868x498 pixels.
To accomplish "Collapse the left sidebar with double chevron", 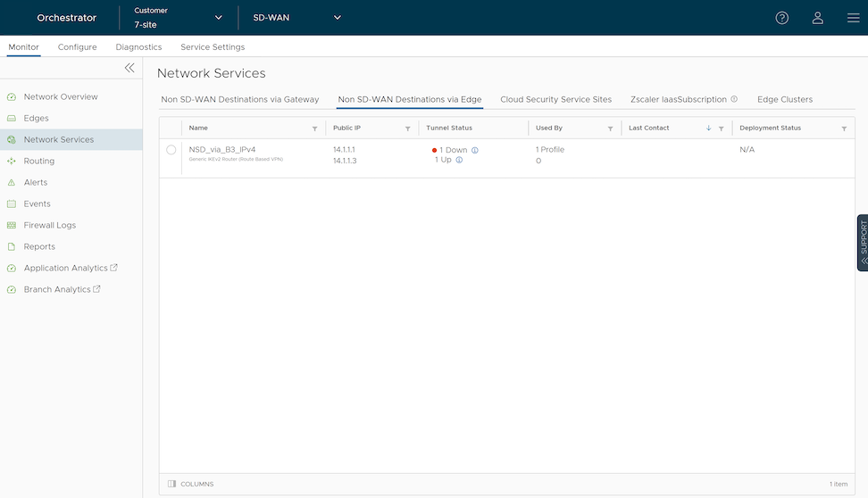I will [129, 68].
